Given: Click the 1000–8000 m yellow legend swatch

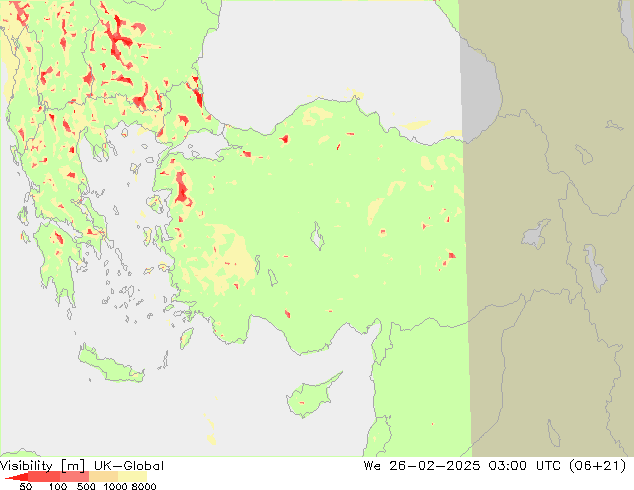Looking at the screenshot, I should point(133,476).
